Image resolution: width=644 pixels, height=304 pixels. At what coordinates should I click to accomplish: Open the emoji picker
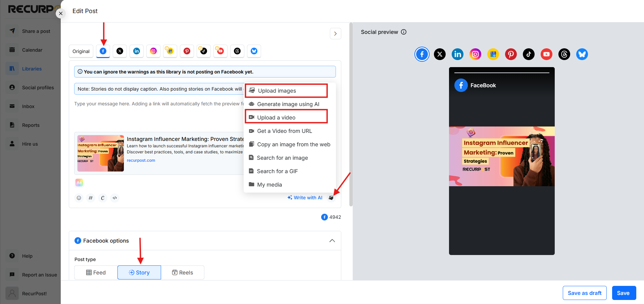79,198
